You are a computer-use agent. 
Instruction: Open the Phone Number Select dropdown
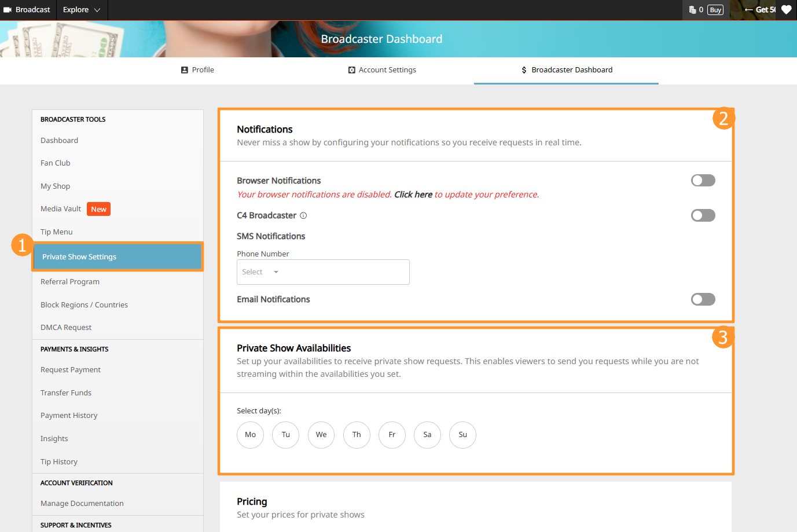(x=322, y=272)
